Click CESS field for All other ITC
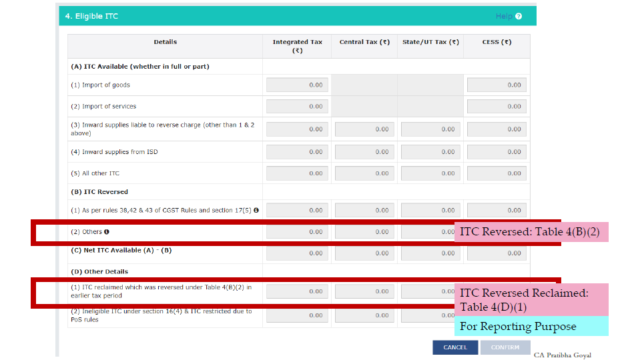The image size is (624, 364). pyautogui.click(x=497, y=173)
